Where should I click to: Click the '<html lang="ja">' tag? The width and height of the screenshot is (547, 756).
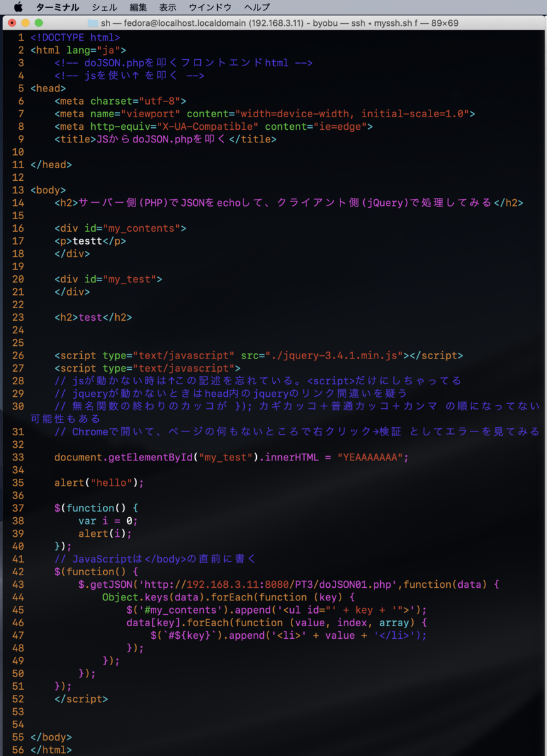[x=78, y=50]
